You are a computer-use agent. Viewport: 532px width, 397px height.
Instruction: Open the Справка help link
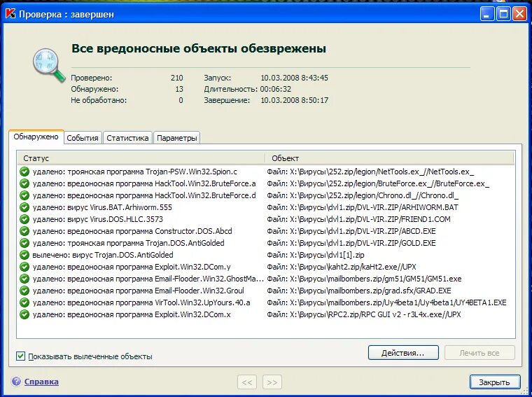tap(41, 382)
